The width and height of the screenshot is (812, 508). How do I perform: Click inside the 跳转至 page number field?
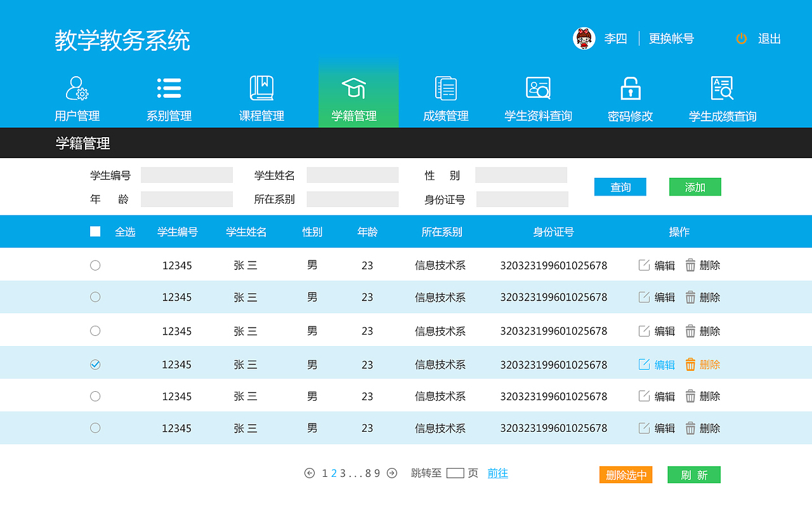[x=454, y=473]
